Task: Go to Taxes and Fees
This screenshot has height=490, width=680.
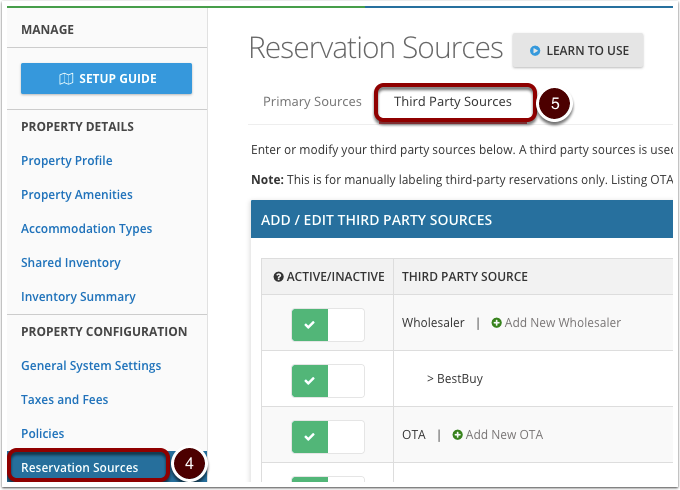Action: [x=65, y=399]
